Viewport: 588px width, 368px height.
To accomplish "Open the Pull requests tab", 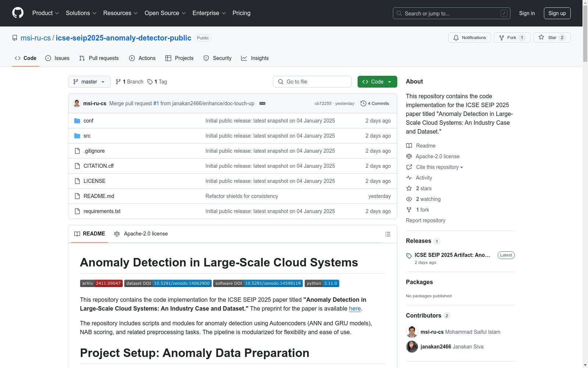I will pyautogui.click(x=99, y=58).
